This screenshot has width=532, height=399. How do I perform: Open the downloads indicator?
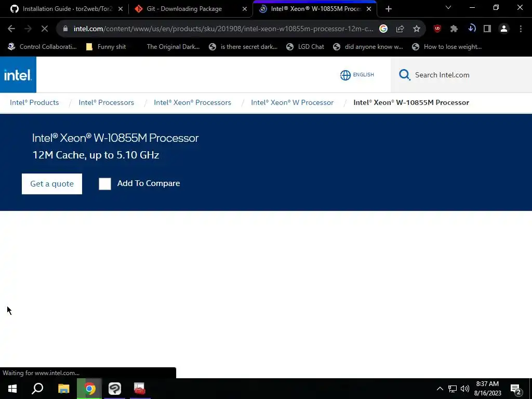tap(471, 29)
